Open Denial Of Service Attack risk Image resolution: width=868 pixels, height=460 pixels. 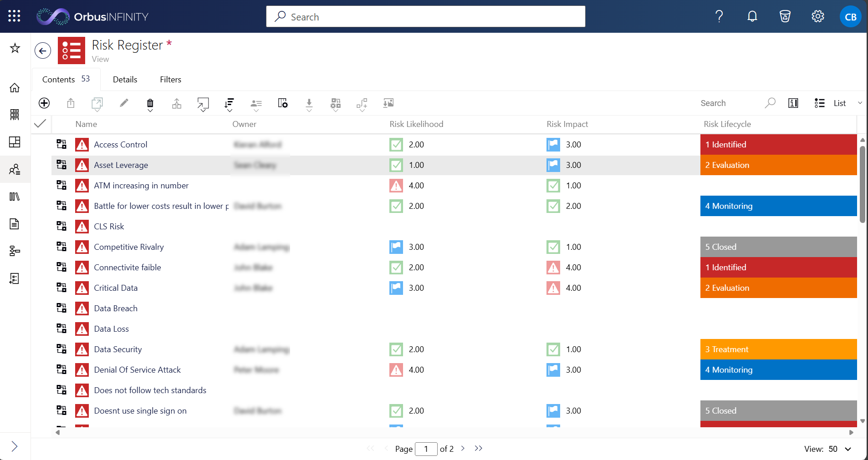click(138, 370)
